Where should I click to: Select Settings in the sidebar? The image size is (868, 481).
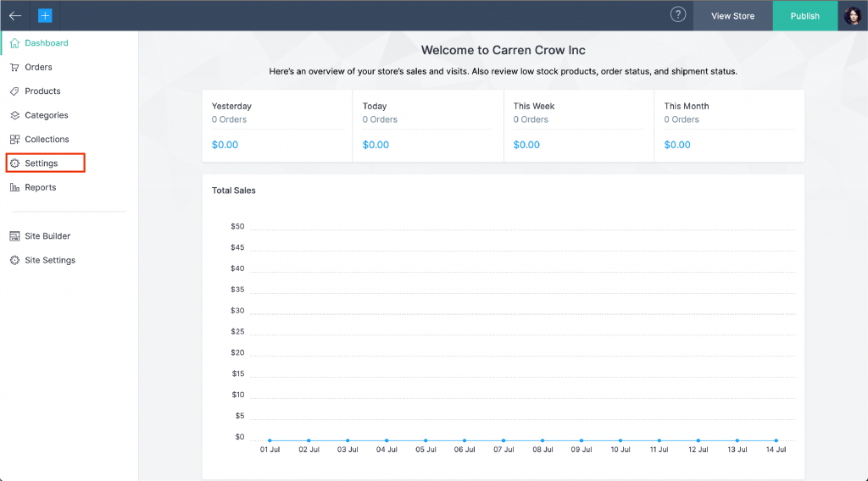[41, 163]
